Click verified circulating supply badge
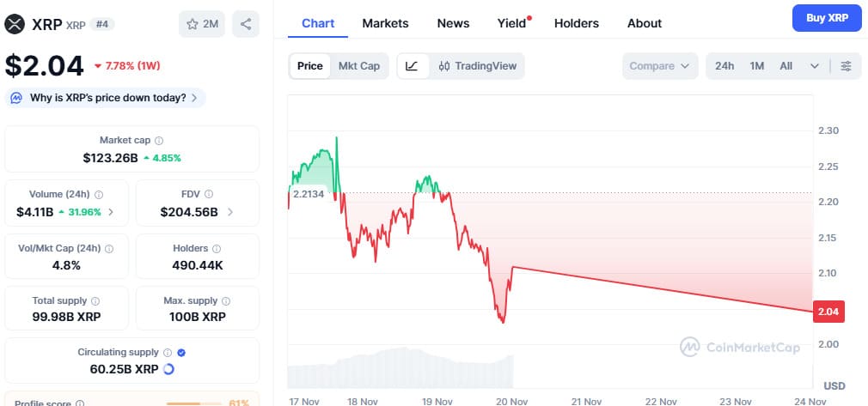Screen dimensions: 868x406 point(181,352)
